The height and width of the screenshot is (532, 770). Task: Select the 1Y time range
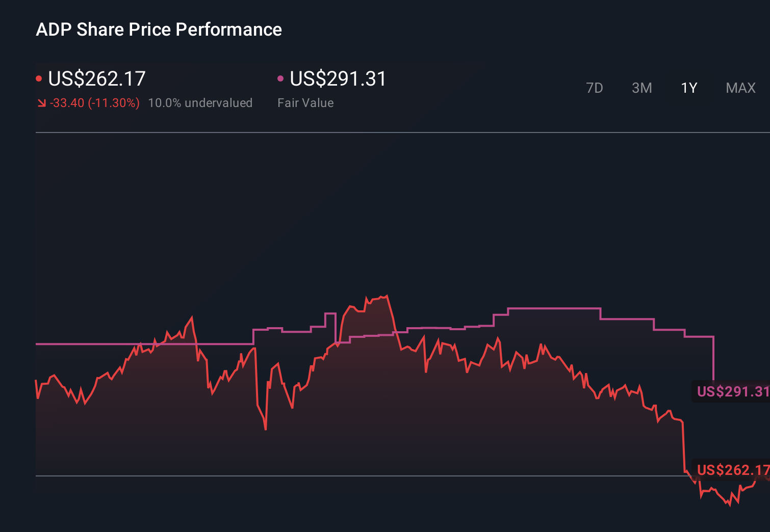pos(688,88)
